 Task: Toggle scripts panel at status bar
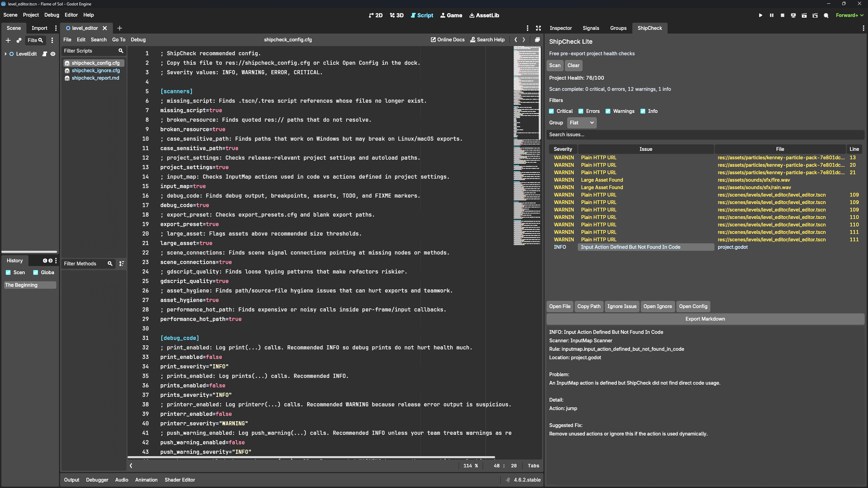tap(131, 466)
